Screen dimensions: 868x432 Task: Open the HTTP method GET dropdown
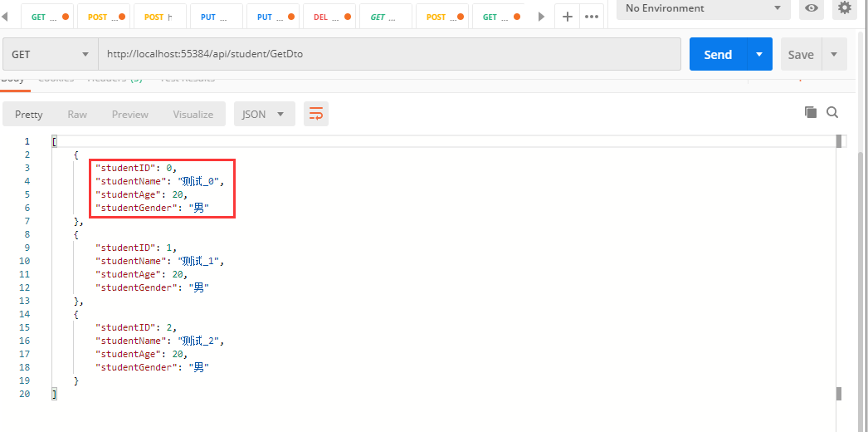[51, 54]
